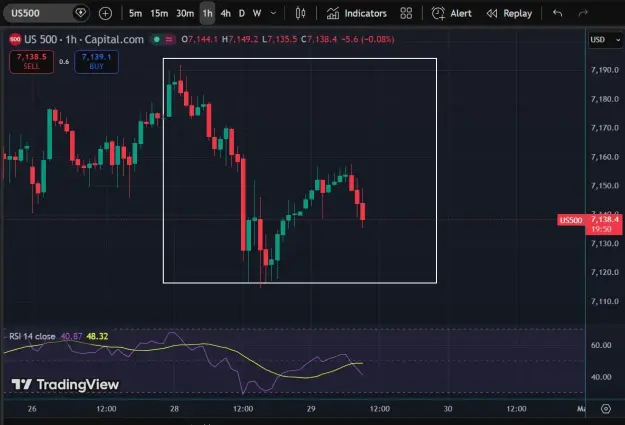This screenshot has height=425, width=625.
Task: Open the Indicators panel
Action: click(357, 14)
